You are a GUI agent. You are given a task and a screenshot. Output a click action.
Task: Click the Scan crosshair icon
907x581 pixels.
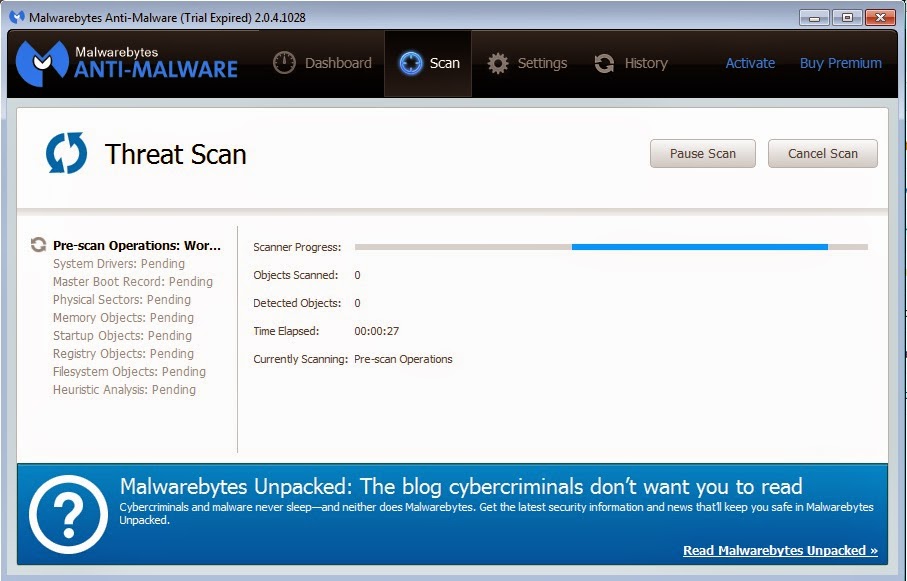point(411,63)
